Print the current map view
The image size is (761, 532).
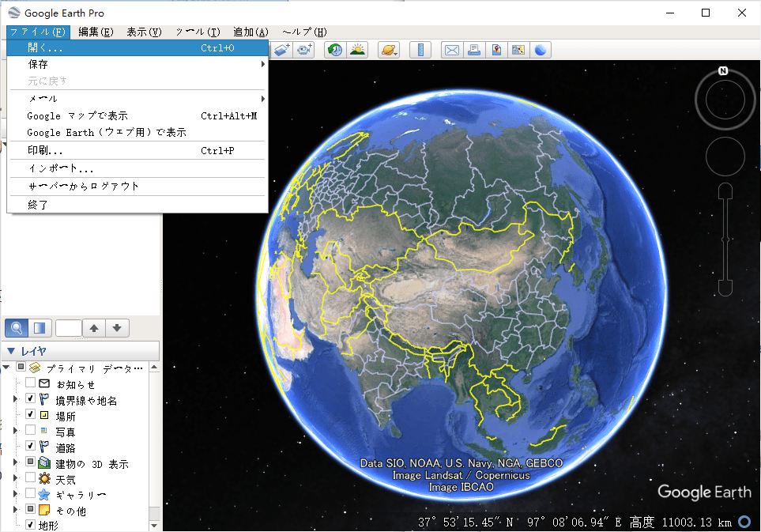pyautogui.click(x=475, y=49)
